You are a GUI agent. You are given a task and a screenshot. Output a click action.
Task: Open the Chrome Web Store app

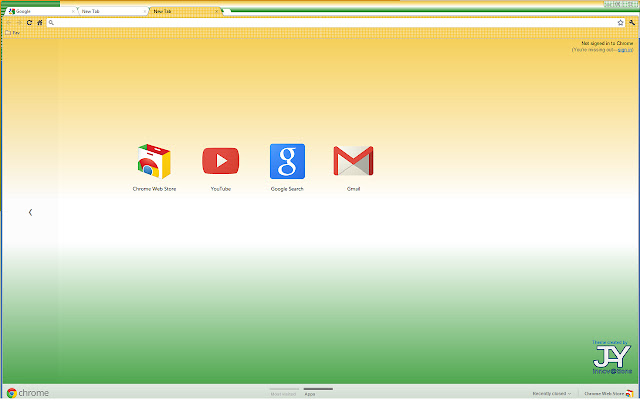[154, 162]
